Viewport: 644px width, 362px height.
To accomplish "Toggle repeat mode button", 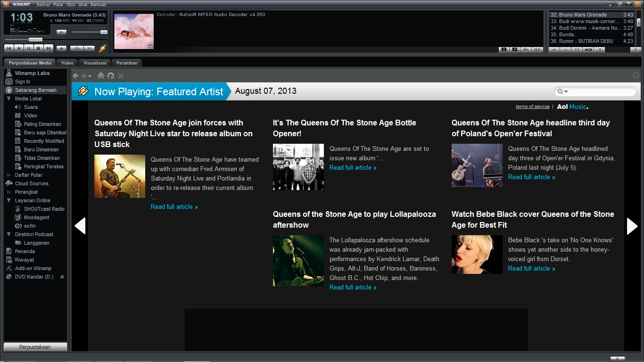I will click(89, 48).
